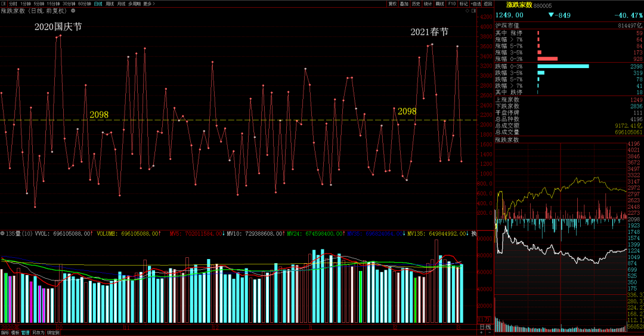Click the 跌幅 0-3% cyan bar
Screen dimensions: 644x336
coord(563,66)
